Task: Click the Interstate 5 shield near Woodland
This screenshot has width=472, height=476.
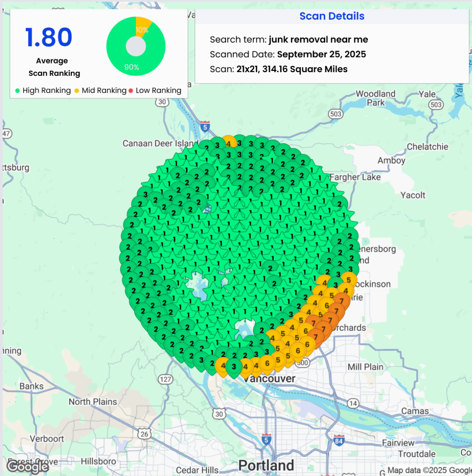Action: (x=205, y=127)
